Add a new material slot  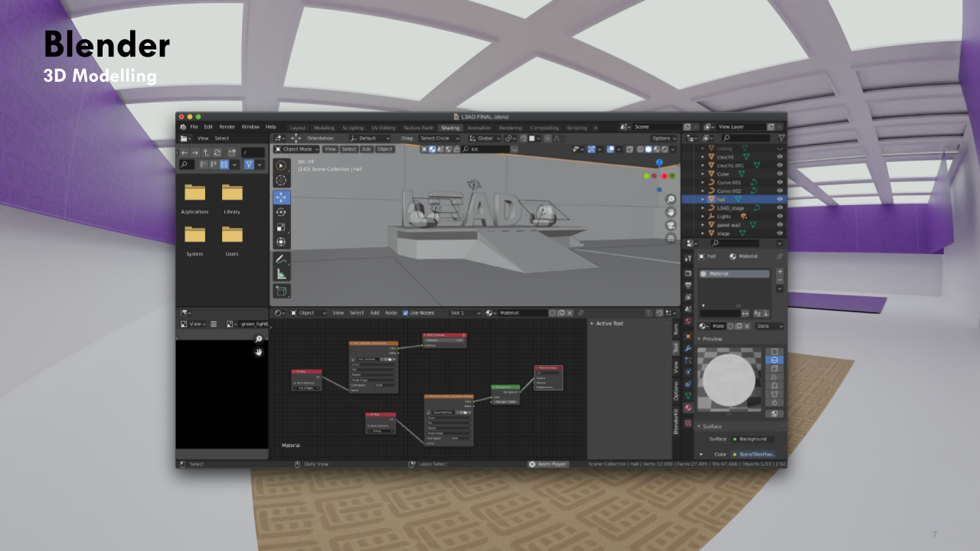click(x=779, y=272)
